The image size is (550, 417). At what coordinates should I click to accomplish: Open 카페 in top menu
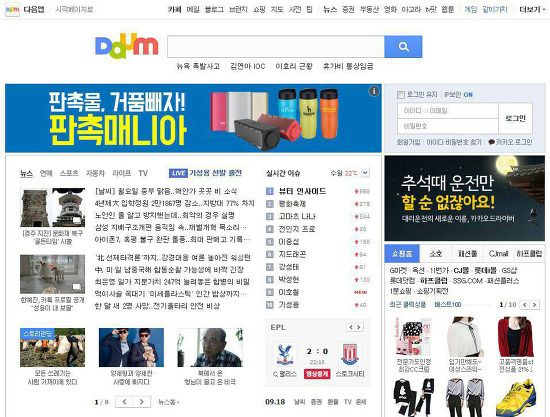(x=174, y=9)
